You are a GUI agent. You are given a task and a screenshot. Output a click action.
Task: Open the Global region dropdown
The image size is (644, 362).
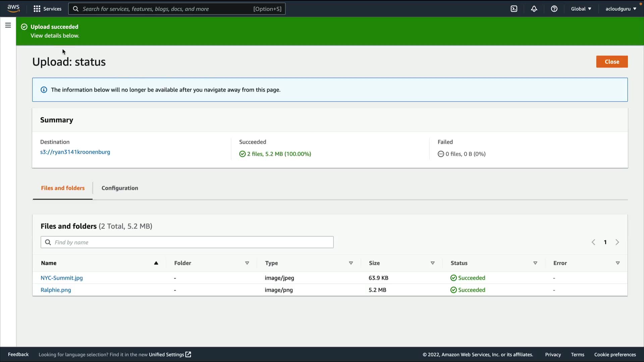coord(581,9)
